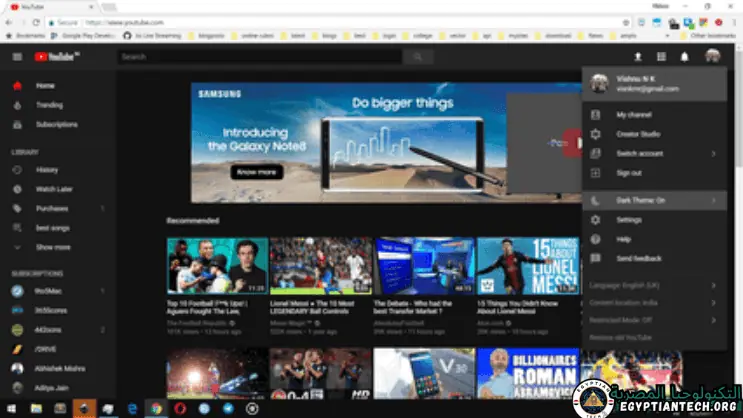Click Know more on Samsung banner
Image resolution: width=743 pixels, height=418 pixels.
[x=256, y=172]
